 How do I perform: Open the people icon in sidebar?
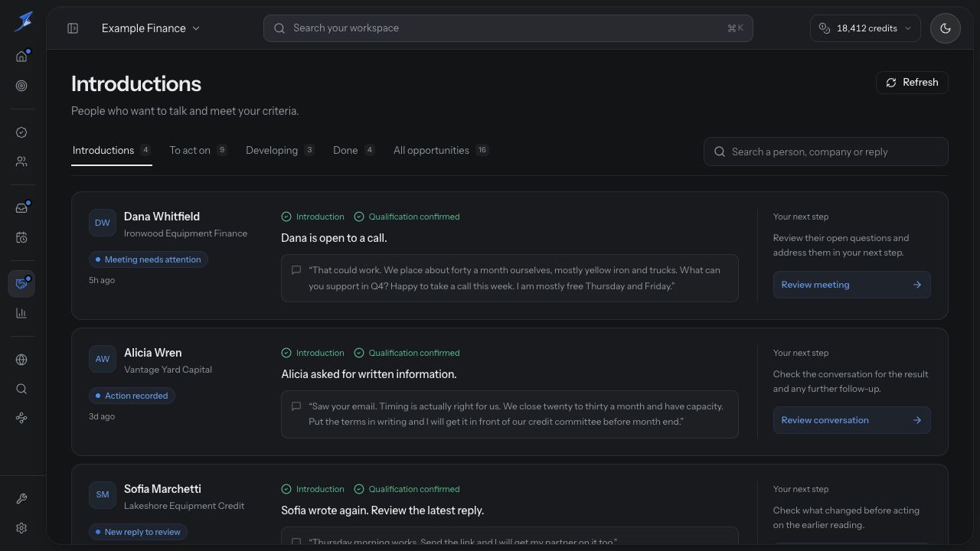[21, 161]
